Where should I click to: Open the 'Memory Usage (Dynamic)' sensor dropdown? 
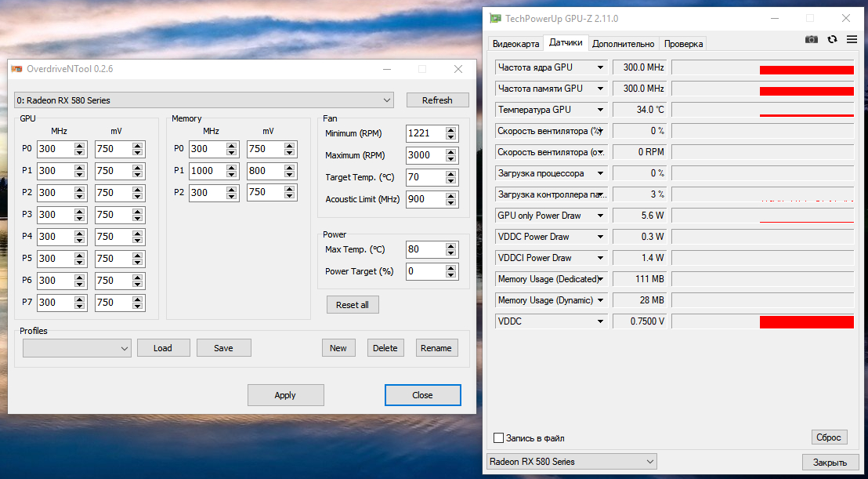600,300
